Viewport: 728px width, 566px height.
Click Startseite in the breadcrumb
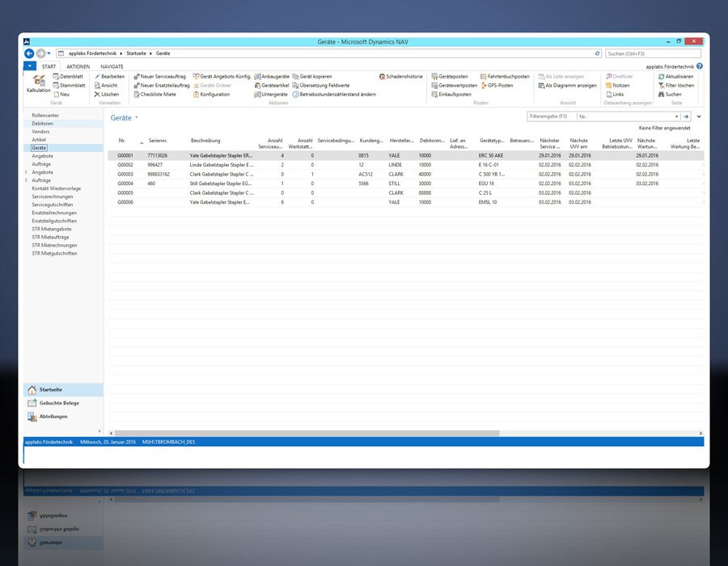tap(136, 53)
